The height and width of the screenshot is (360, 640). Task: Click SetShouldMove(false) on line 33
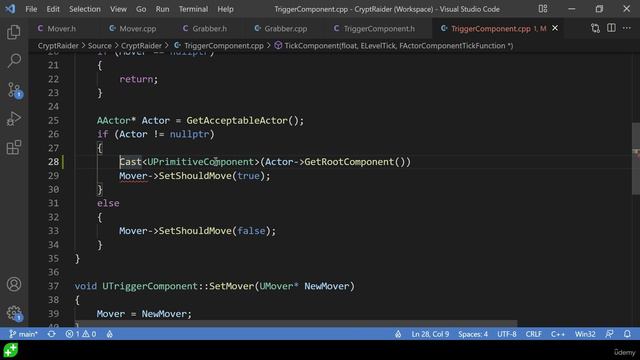215,231
